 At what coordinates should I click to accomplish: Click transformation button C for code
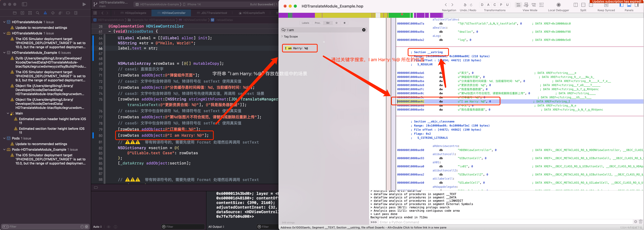[494, 5]
